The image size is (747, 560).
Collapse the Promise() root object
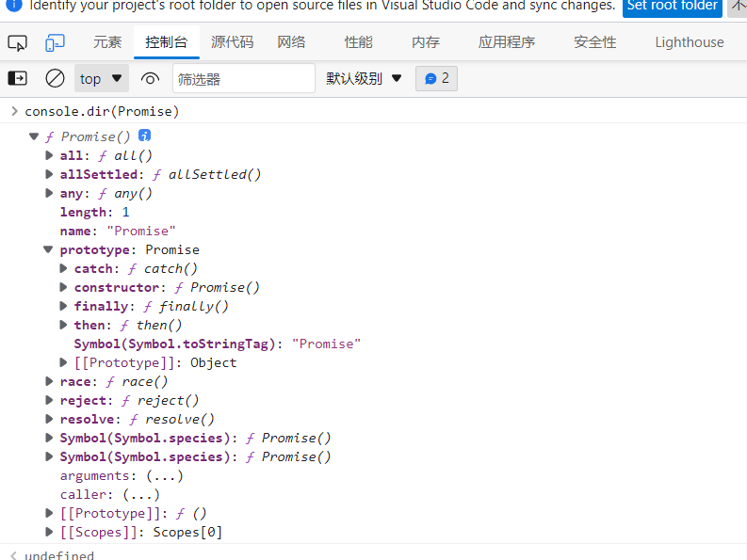pos(33,136)
